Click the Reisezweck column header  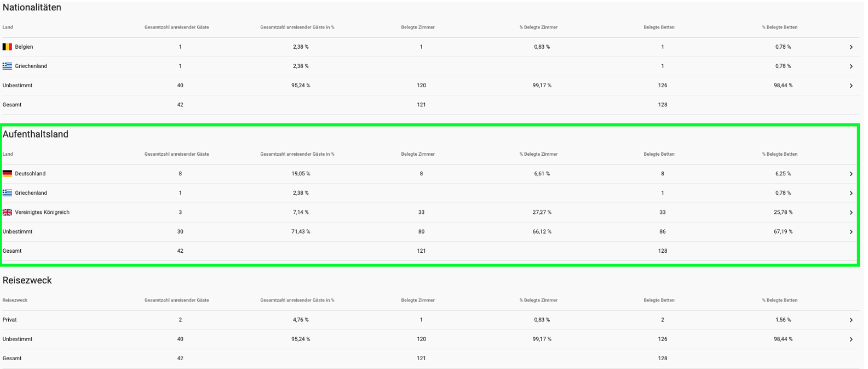(x=15, y=300)
